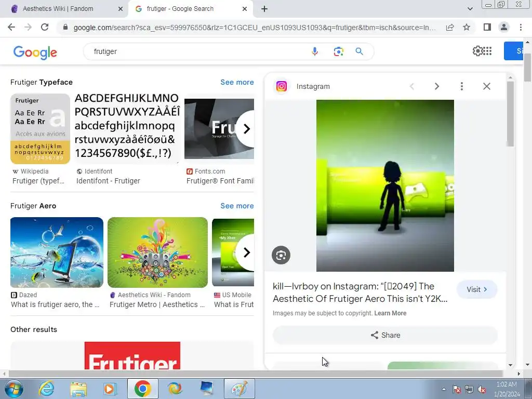
Task: Click the Instagram logo in preview panel
Action: pyautogui.click(x=281, y=86)
